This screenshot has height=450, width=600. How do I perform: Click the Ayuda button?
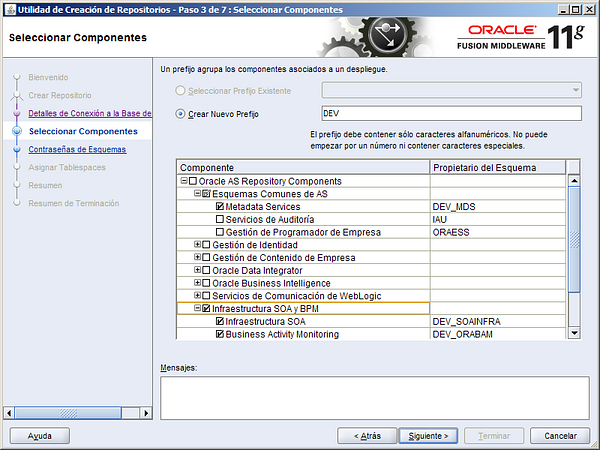tap(39, 436)
